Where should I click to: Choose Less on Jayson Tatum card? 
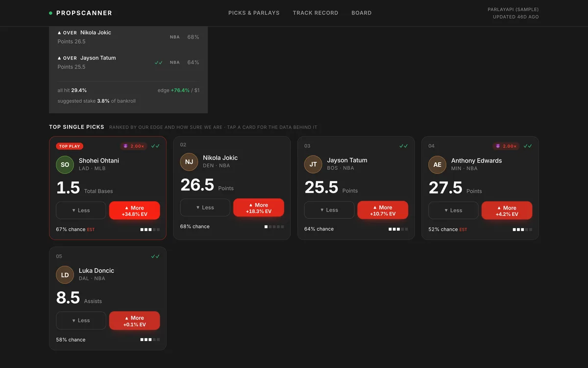coord(329,210)
